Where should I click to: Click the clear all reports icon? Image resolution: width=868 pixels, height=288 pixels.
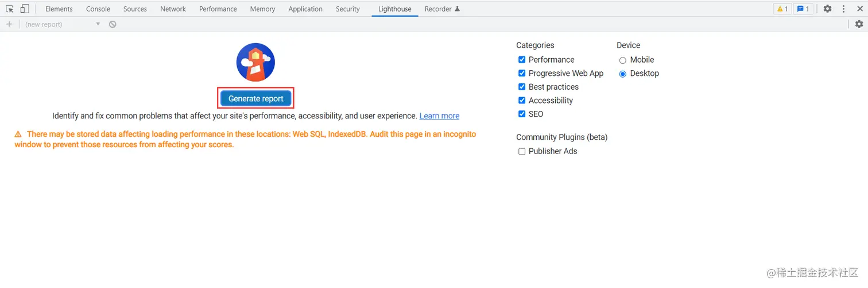tap(113, 24)
